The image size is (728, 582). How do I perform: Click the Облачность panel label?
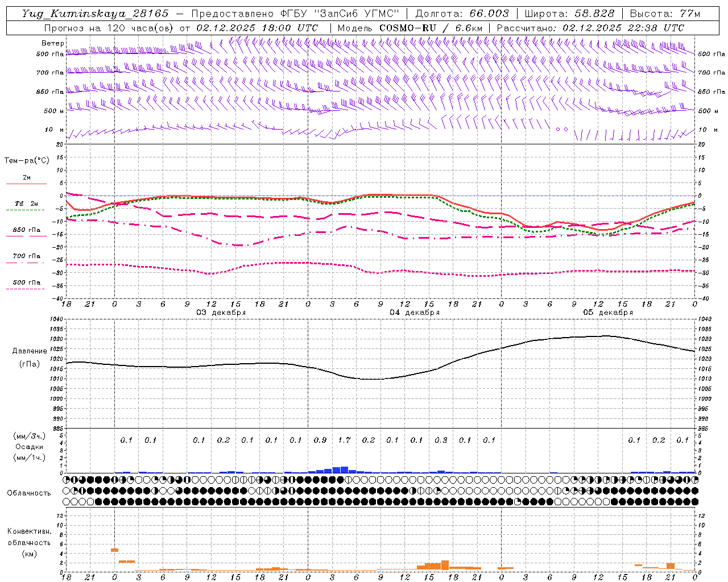(29, 493)
